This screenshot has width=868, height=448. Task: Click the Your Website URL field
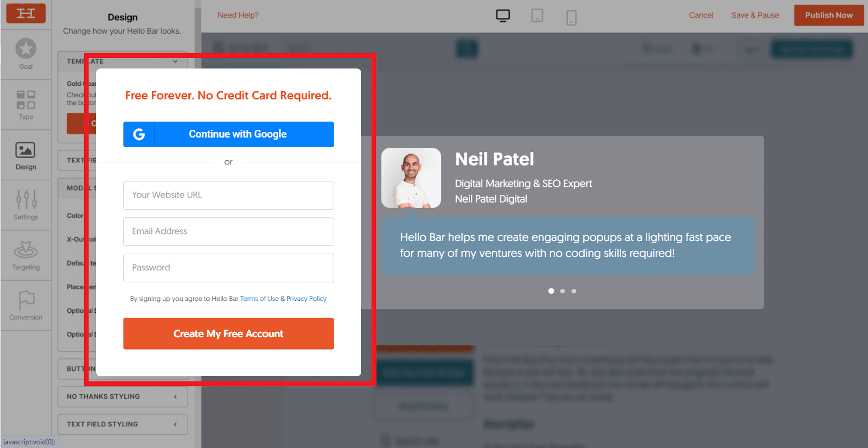[228, 195]
